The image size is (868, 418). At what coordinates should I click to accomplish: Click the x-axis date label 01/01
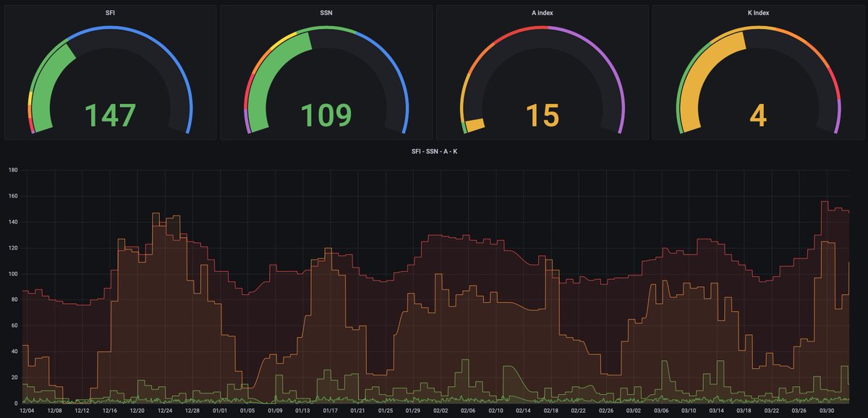click(x=220, y=410)
